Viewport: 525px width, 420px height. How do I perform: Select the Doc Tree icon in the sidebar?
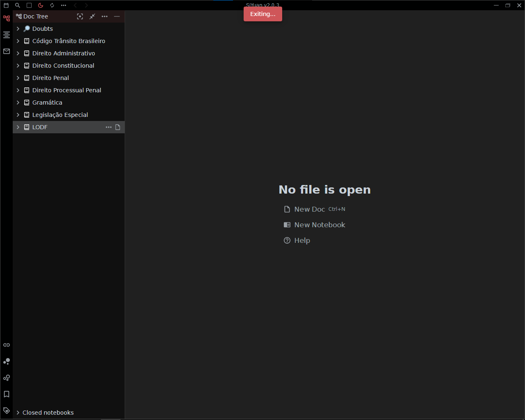pyautogui.click(x=7, y=18)
